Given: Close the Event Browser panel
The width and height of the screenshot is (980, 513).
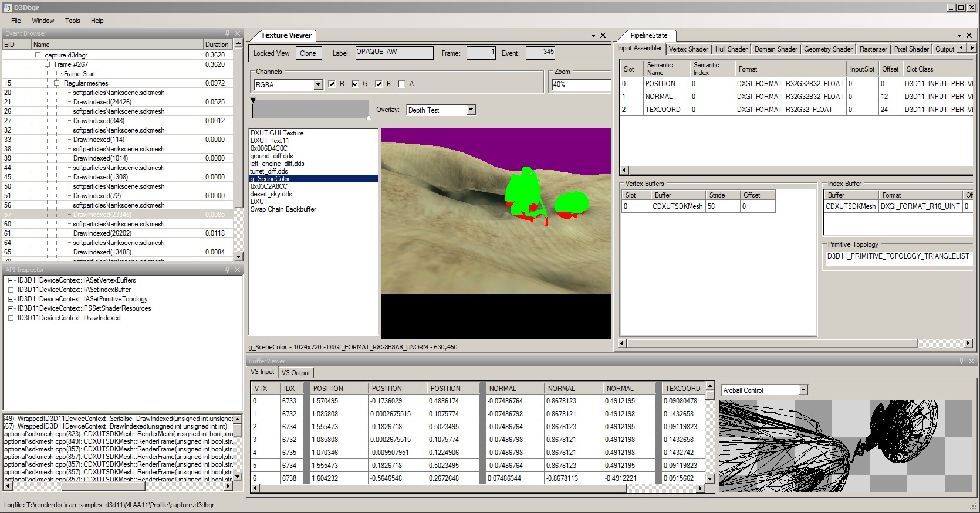Looking at the screenshot, I should [x=237, y=33].
